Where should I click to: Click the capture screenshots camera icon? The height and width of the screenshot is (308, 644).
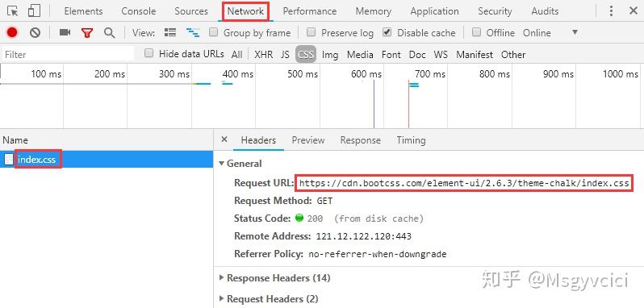coord(65,32)
